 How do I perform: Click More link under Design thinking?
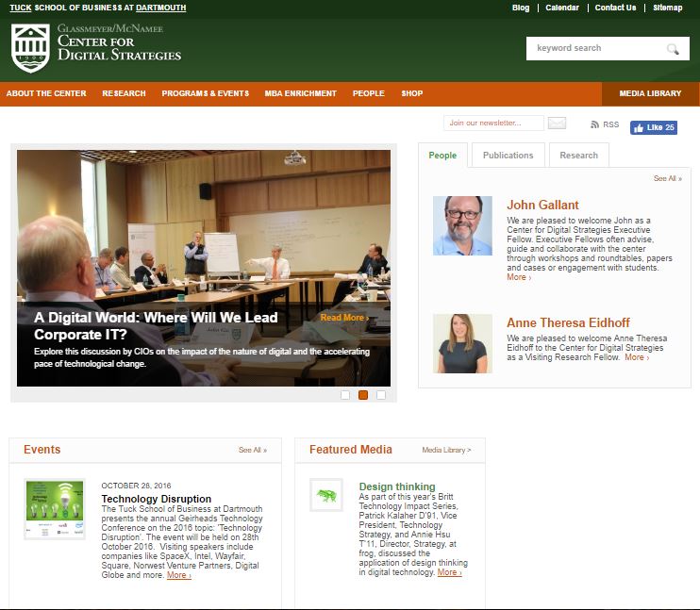pyautogui.click(x=450, y=572)
